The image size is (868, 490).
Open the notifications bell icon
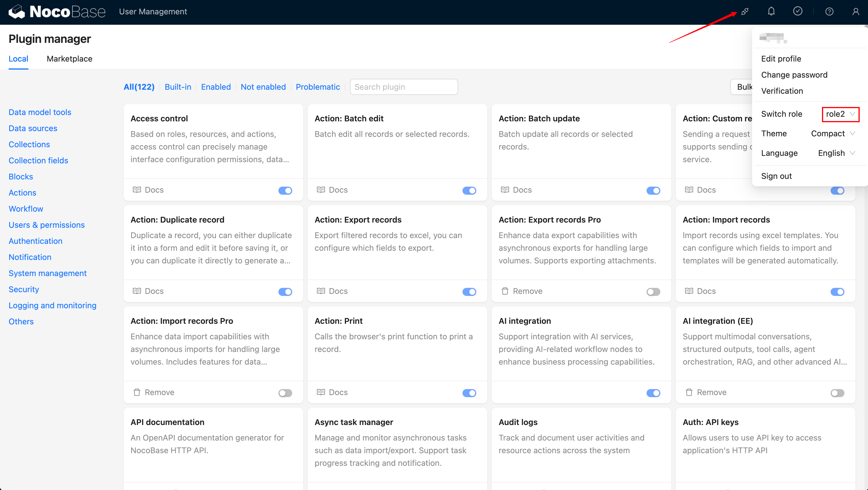[x=771, y=12]
